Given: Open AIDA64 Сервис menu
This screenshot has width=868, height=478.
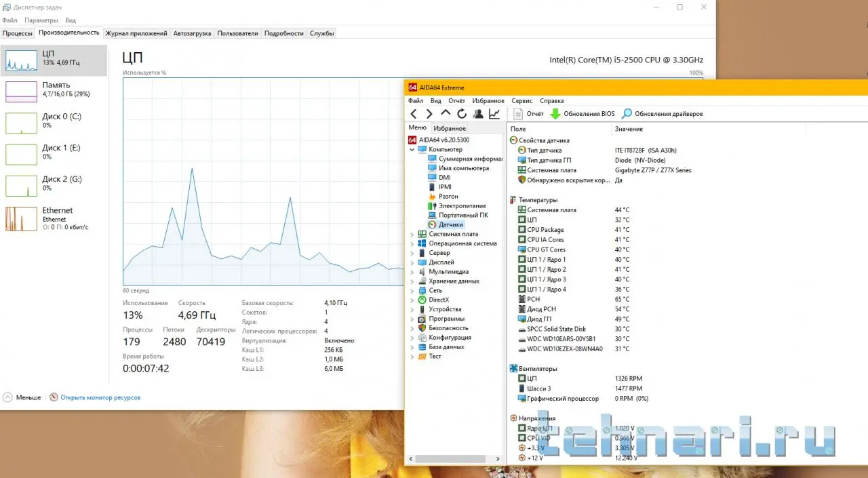Looking at the screenshot, I should [522, 101].
